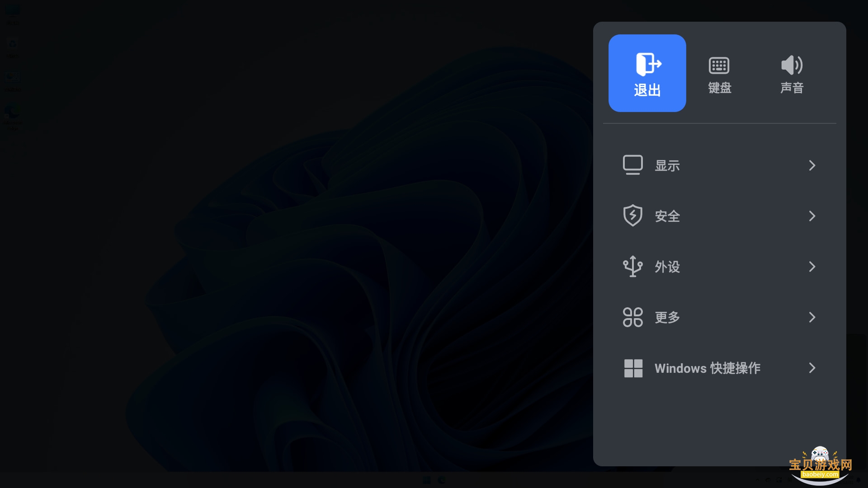Expand the 安全 row chevron arrow
868x488 pixels.
pos(812,216)
